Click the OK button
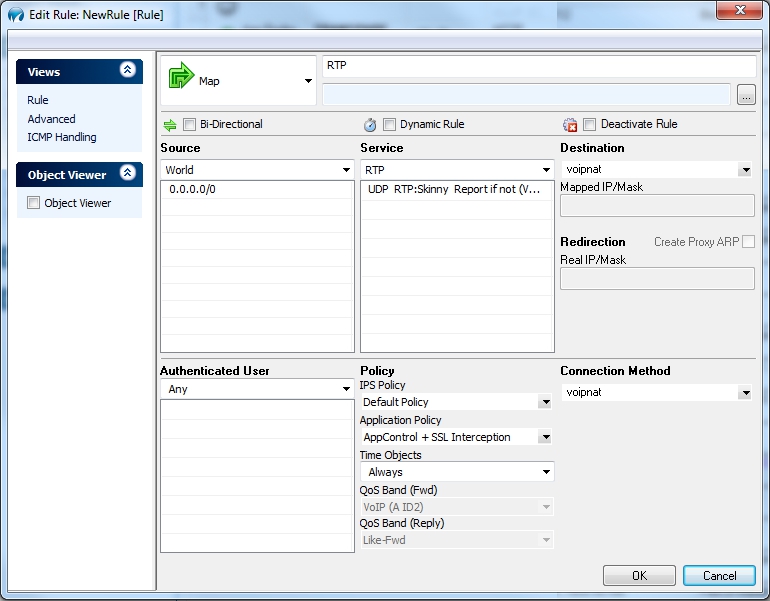Screen dimensions: 770x601 639,575
